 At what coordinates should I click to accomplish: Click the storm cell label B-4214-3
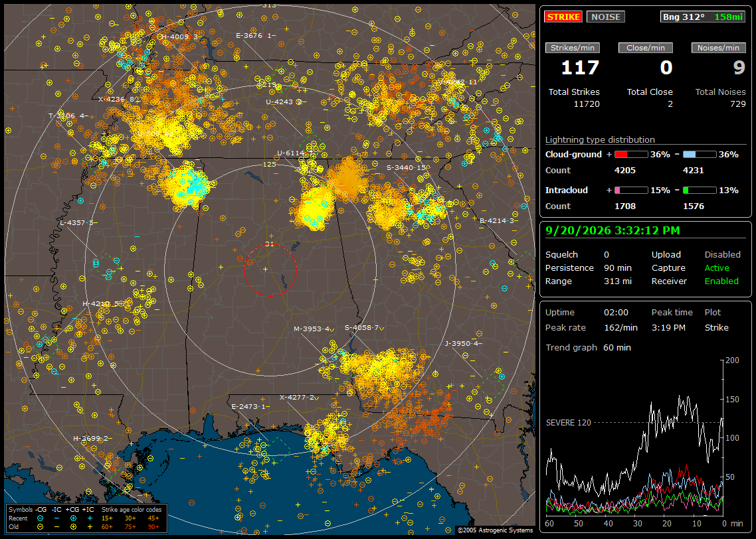[x=497, y=220]
